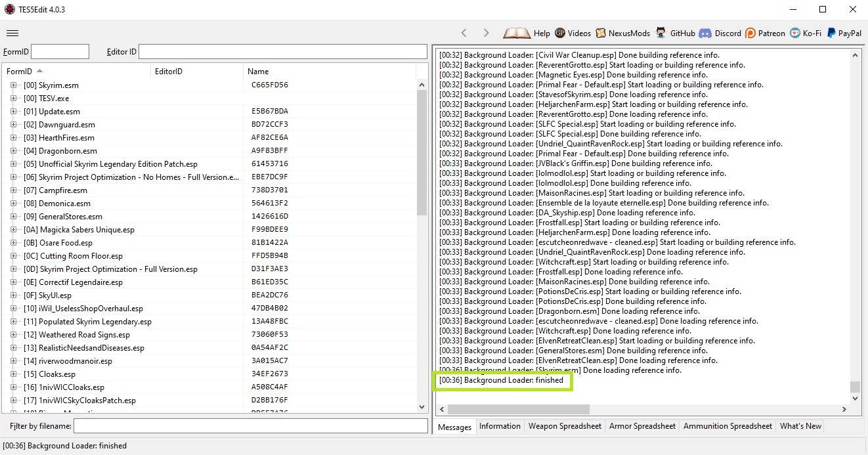
Task: Sort by EditorID column header
Action: click(197, 71)
